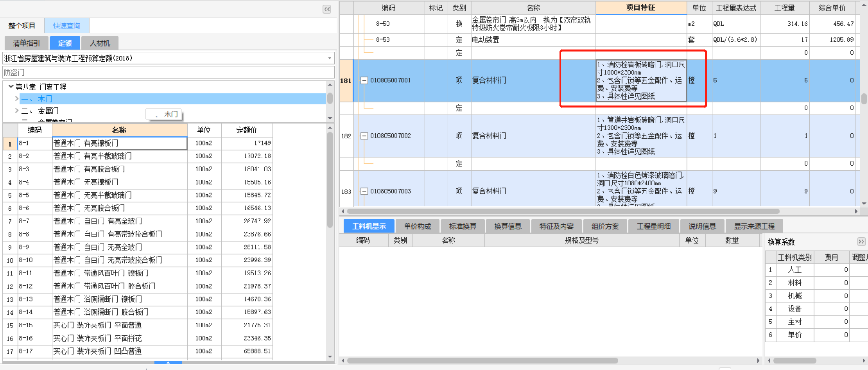Click price cell 65888.51
The width and height of the screenshot is (868, 370).
click(x=247, y=351)
